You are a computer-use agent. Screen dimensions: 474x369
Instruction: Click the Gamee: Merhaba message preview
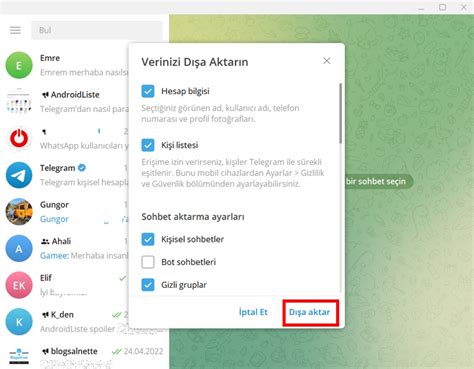(84, 256)
